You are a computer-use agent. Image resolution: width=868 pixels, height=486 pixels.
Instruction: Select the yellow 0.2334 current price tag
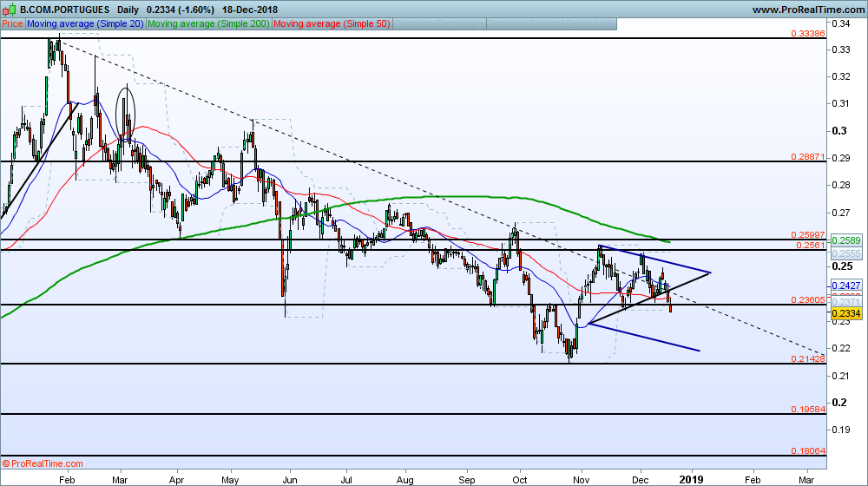coord(846,313)
